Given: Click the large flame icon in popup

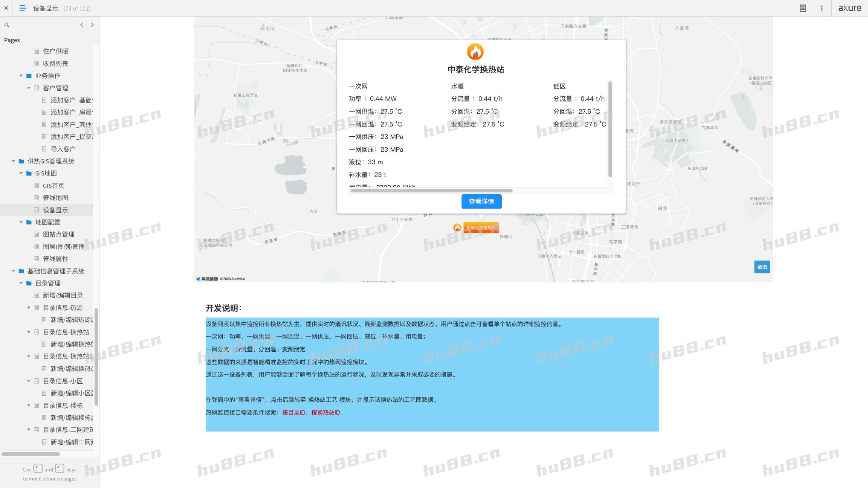Looking at the screenshot, I should [x=475, y=52].
